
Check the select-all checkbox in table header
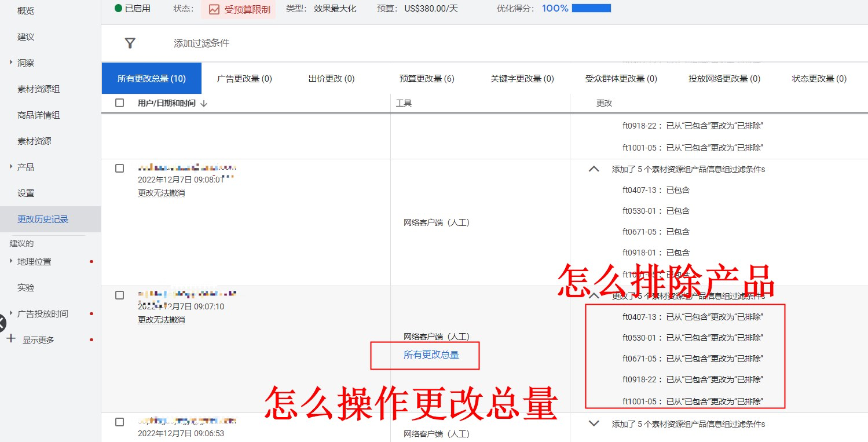pyautogui.click(x=119, y=102)
